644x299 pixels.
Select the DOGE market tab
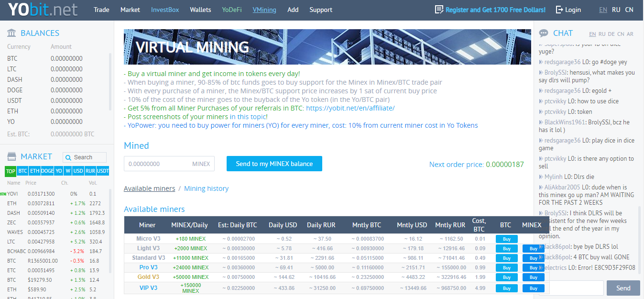click(x=47, y=171)
